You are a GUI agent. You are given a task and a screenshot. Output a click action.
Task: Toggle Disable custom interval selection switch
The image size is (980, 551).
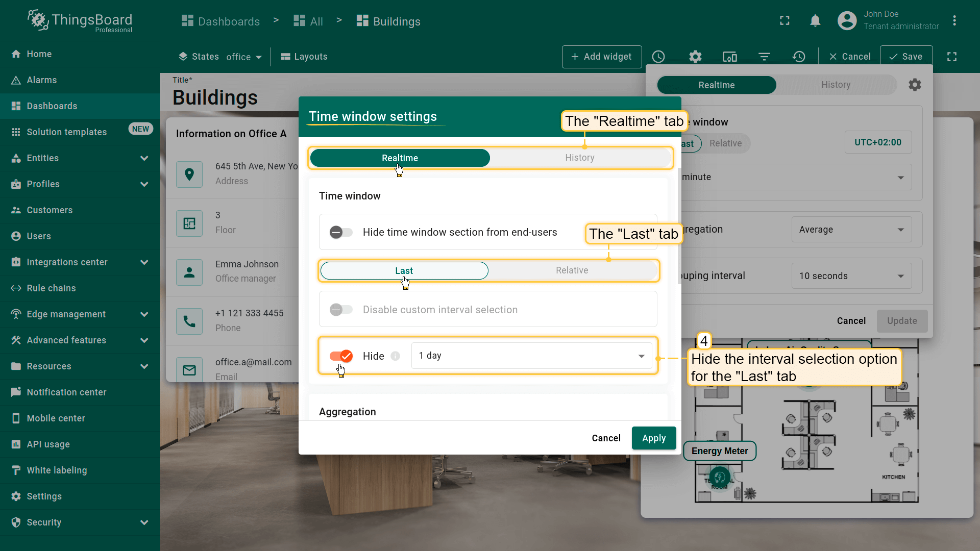pyautogui.click(x=341, y=310)
